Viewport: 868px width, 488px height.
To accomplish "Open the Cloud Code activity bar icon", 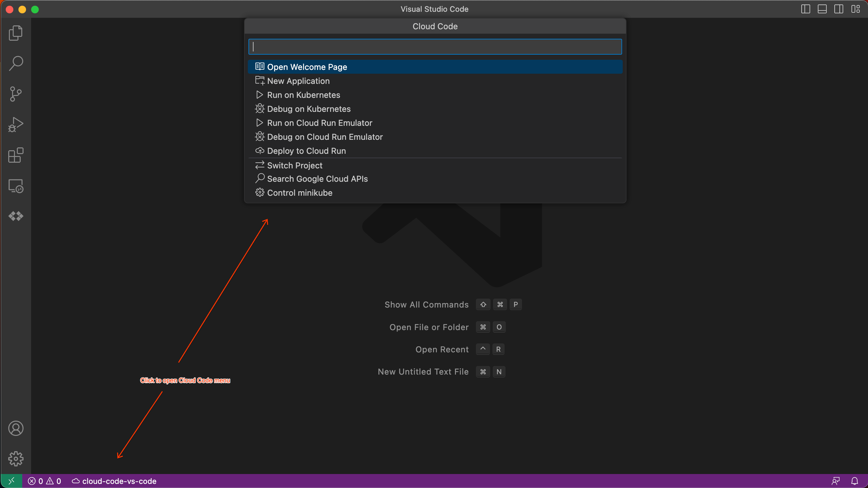I will pos(16,216).
